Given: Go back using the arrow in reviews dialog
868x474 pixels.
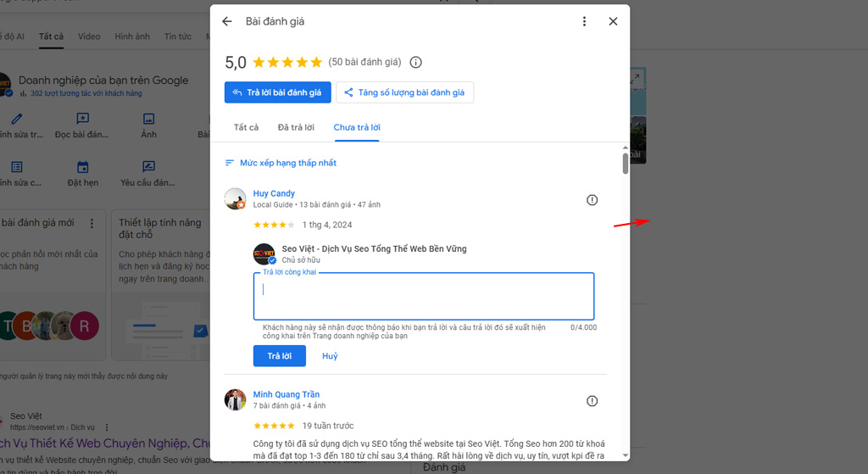Looking at the screenshot, I should [227, 21].
